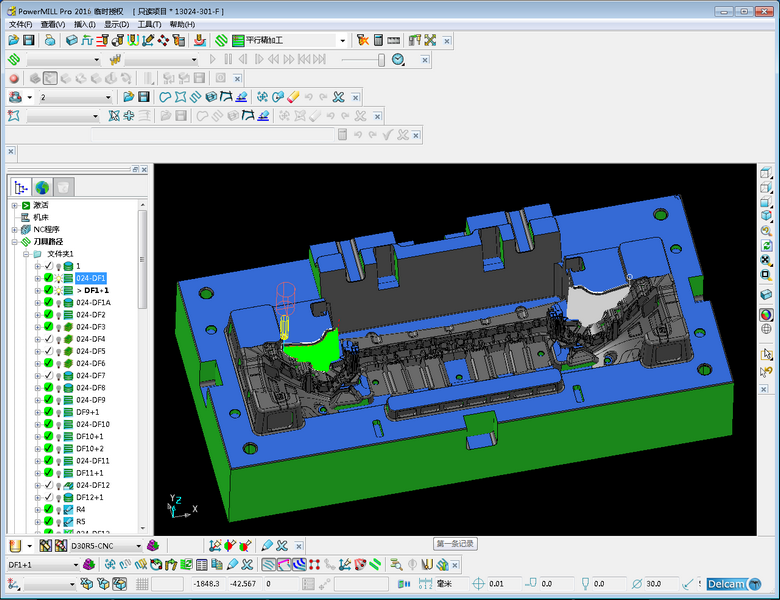The height and width of the screenshot is (600, 780).
Task: Toggle the checkmark for toolpath 024-DF2
Action: tap(48, 314)
